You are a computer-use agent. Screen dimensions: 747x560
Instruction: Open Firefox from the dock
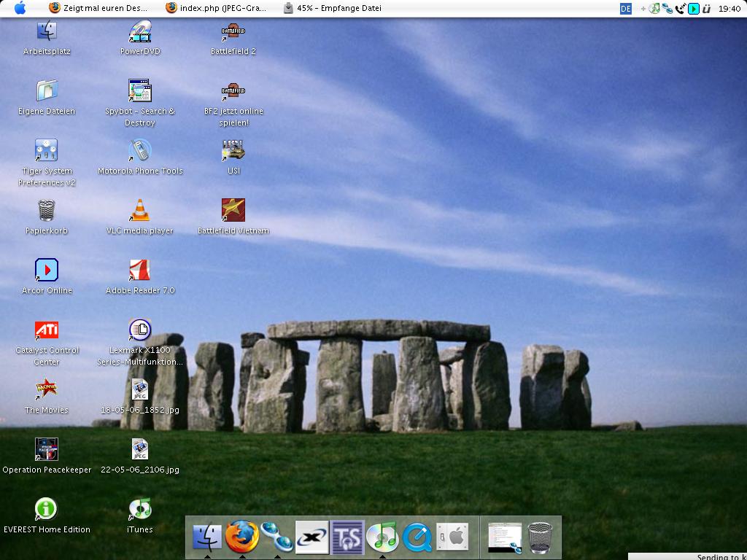click(x=242, y=537)
